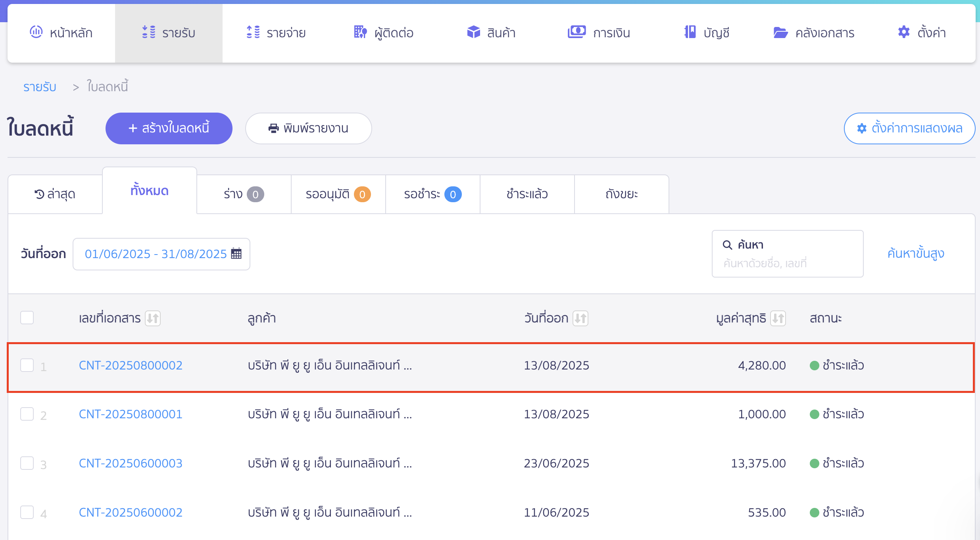
Task: Open the สินค้า menu item
Action: click(x=492, y=33)
